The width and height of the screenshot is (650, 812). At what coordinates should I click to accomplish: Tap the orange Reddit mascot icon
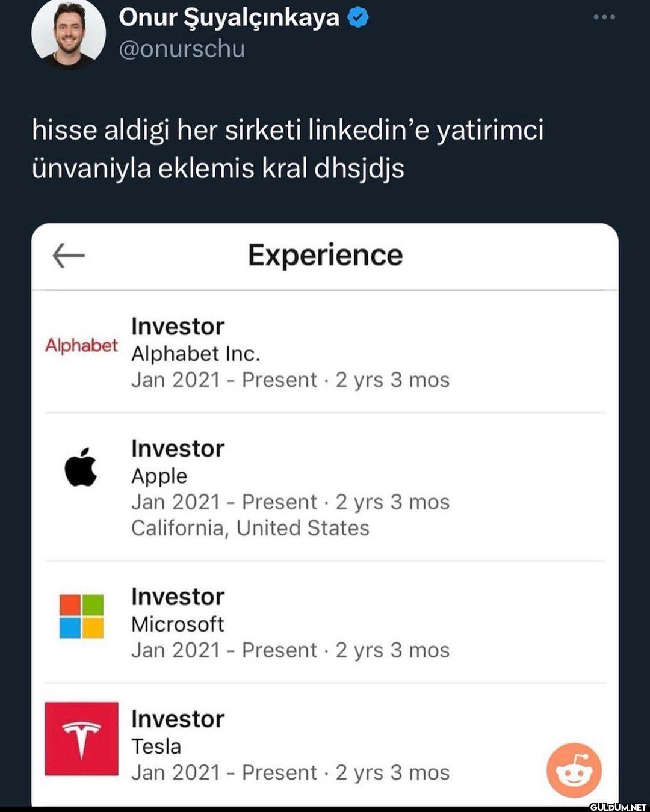pos(574,770)
